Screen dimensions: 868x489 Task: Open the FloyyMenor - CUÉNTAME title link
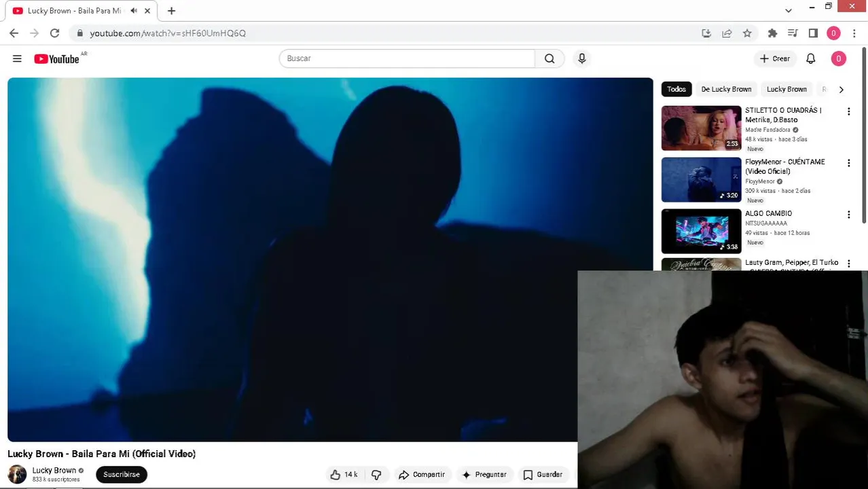coord(785,166)
